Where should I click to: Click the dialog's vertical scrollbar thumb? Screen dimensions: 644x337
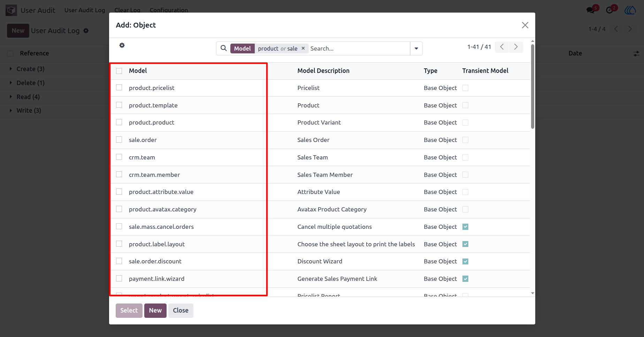pyautogui.click(x=532, y=86)
